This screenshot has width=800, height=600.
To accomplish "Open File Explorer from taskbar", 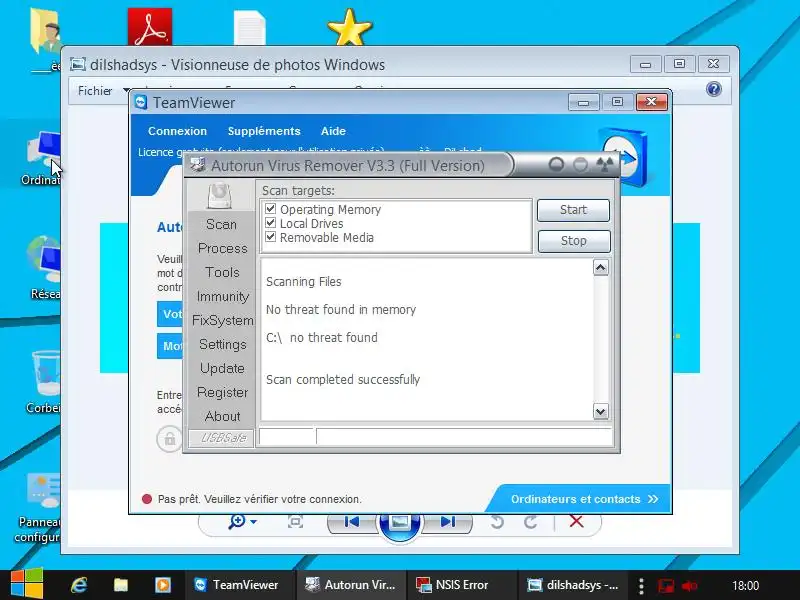I will tap(121, 585).
